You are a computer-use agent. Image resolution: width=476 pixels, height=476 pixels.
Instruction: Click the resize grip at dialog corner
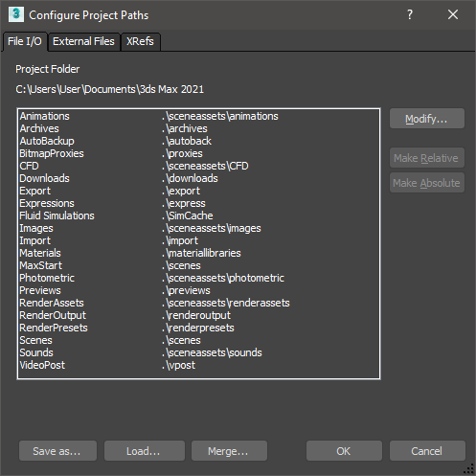tap(469, 469)
